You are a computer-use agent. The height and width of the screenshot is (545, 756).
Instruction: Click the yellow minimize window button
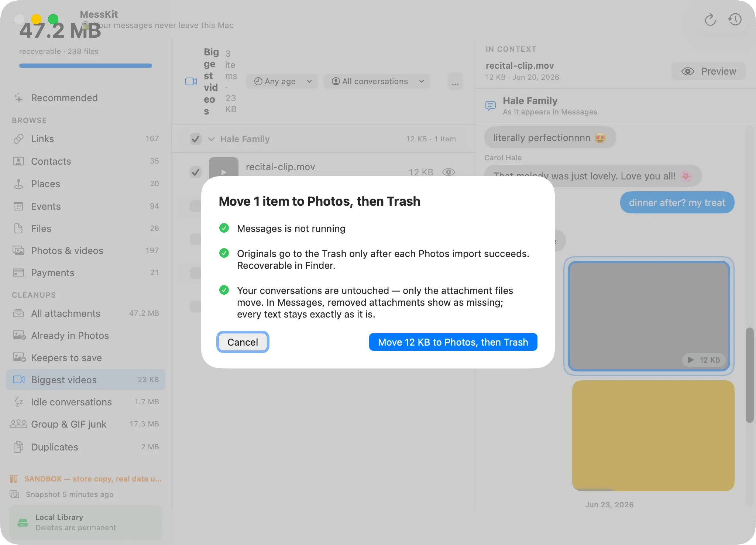[x=36, y=19]
